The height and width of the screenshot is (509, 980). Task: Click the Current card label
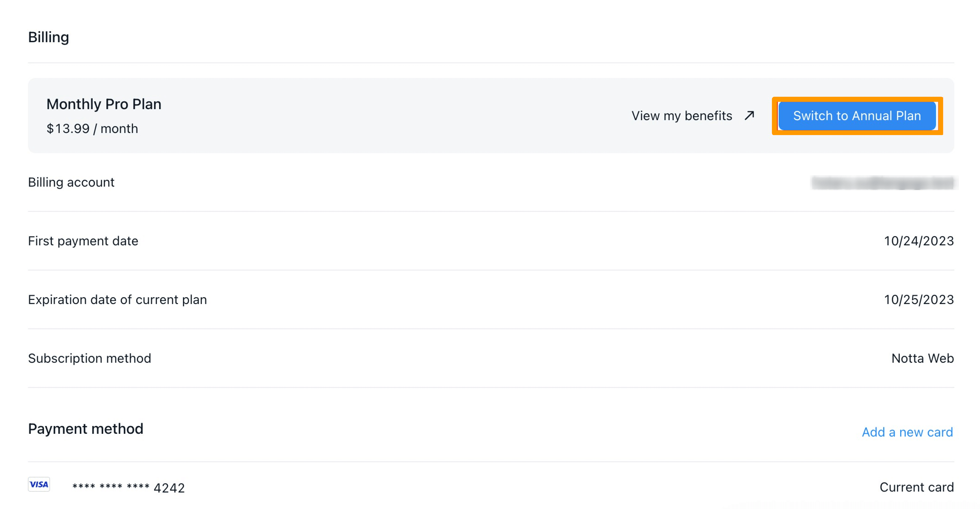click(x=916, y=487)
